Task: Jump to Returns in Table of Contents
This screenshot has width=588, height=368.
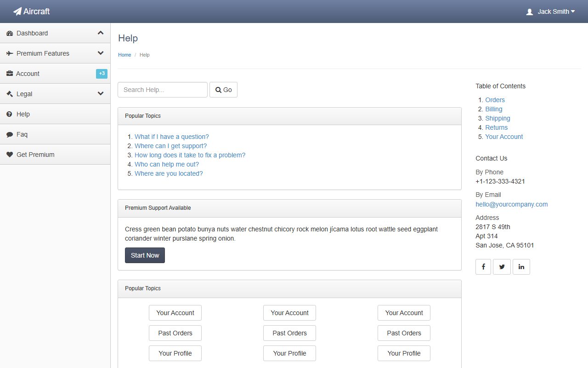Action: tap(497, 127)
